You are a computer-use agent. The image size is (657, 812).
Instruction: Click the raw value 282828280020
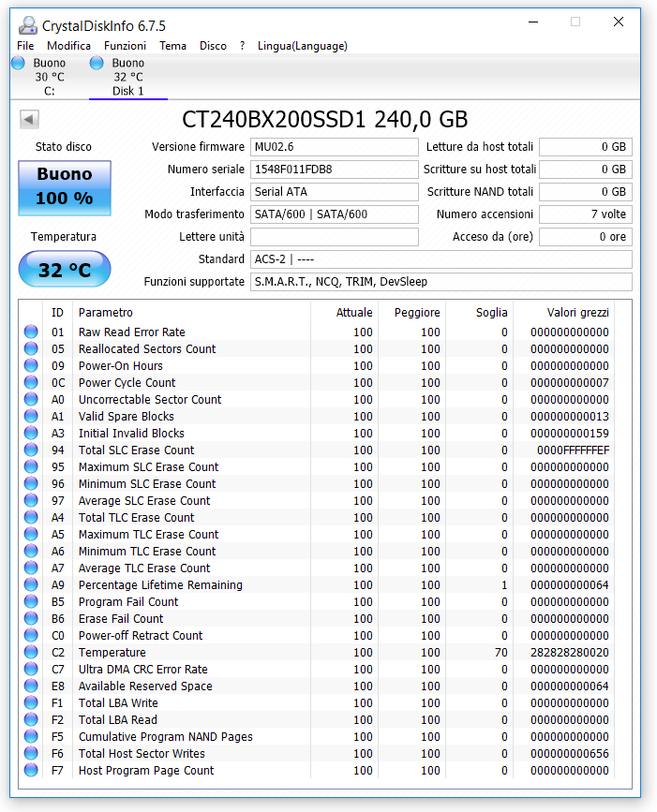click(570, 652)
